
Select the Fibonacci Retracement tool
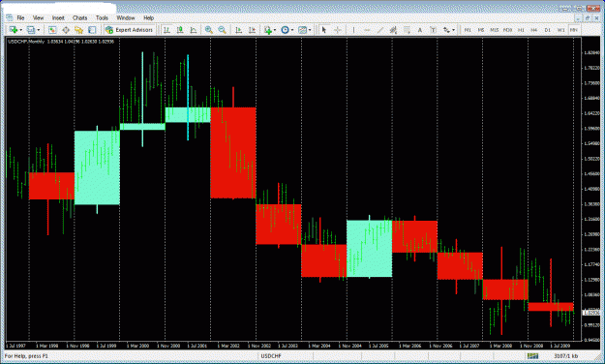pos(407,30)
